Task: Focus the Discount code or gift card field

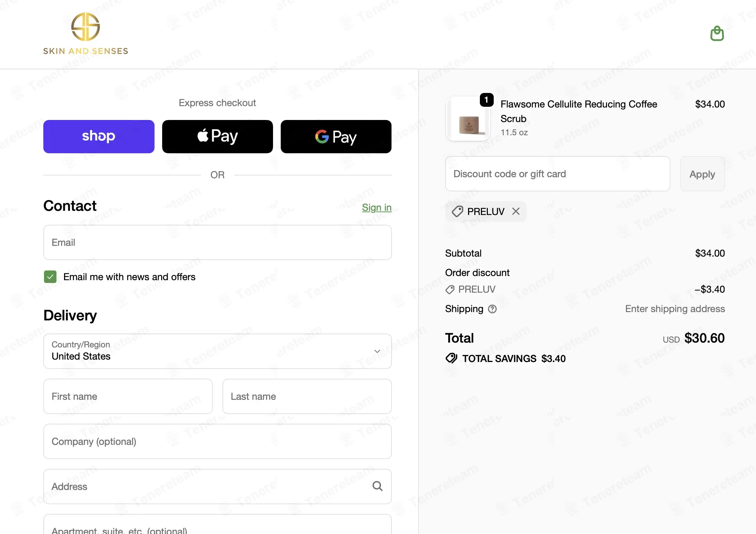Action: click(x=558, y=174)
